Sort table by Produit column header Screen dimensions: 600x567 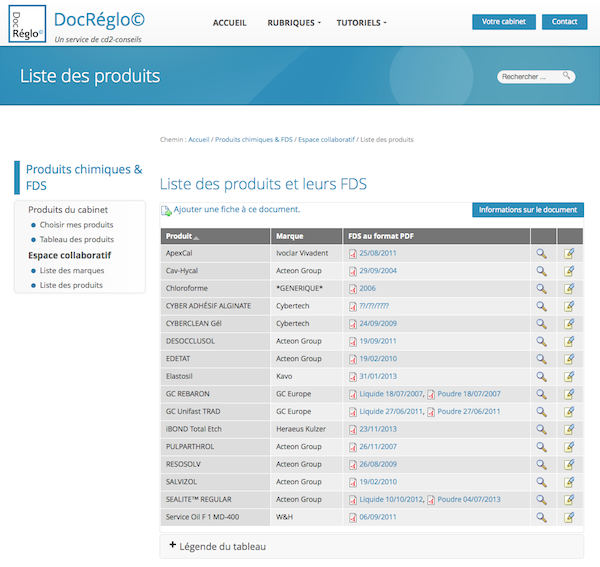[x=182, y=236]
